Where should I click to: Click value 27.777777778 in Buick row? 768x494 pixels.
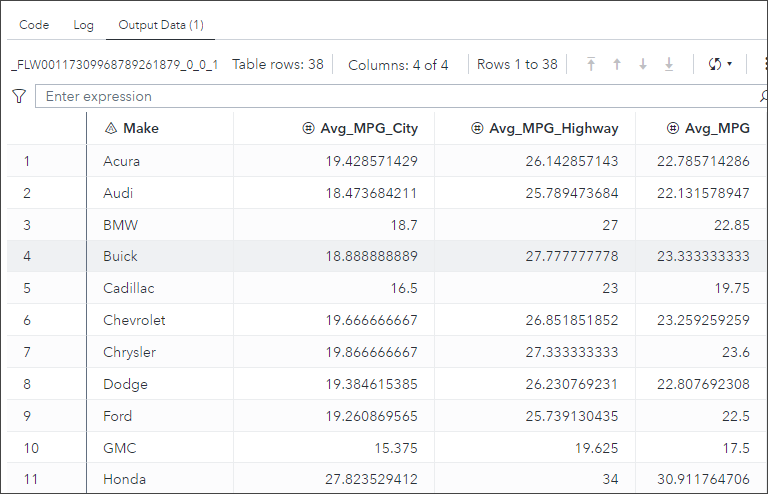572,256
